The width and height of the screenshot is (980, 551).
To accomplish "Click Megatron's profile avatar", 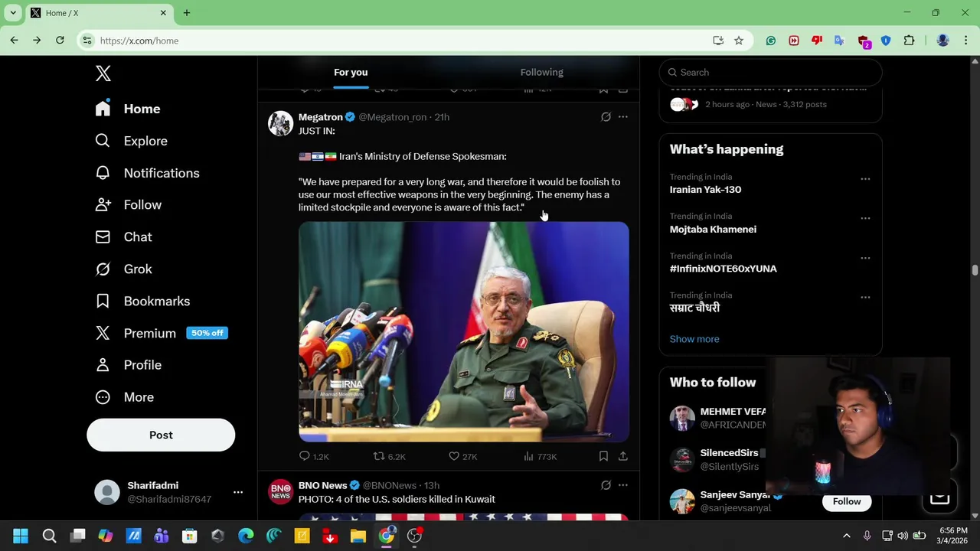I will tap(280, 123).
